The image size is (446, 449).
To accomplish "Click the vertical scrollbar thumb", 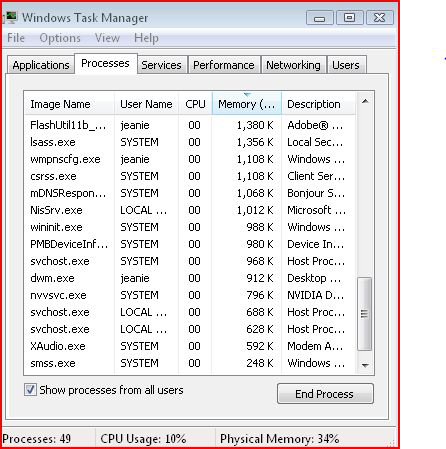I will [x=364, y=314].
